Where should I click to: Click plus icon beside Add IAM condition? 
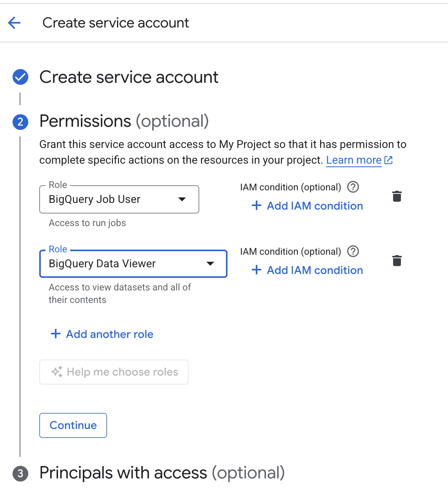pyautogui.click(x=256, y=206)
